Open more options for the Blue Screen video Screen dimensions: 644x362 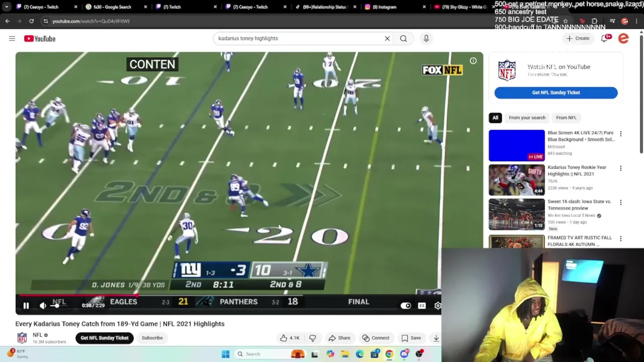[620, 134]
